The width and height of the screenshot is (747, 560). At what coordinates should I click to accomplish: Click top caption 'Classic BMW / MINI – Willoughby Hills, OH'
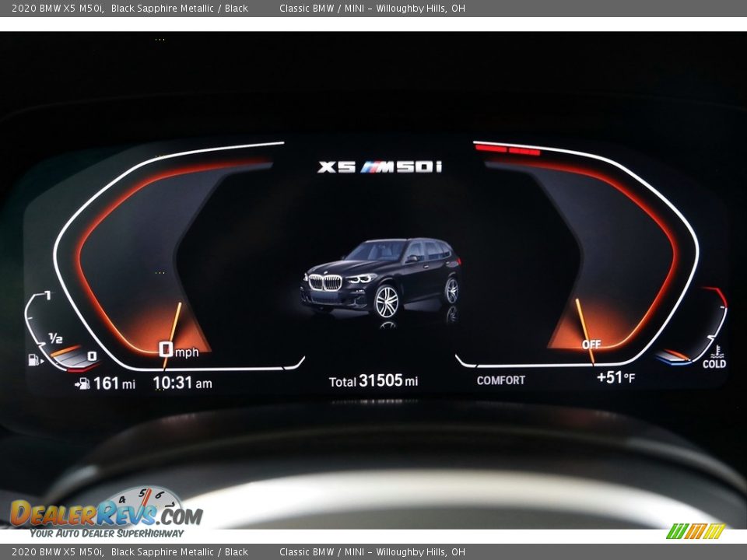pyautogui.click(x=372, y=8)
